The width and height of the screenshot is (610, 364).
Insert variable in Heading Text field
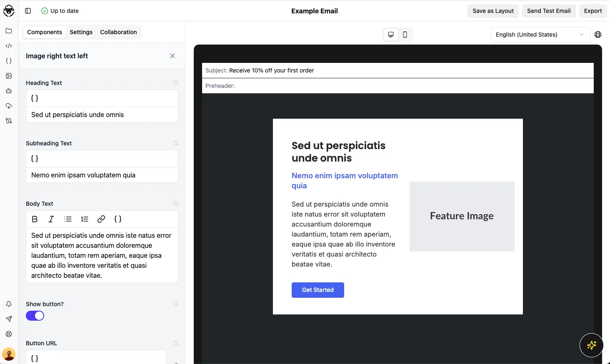click(35, 98)
